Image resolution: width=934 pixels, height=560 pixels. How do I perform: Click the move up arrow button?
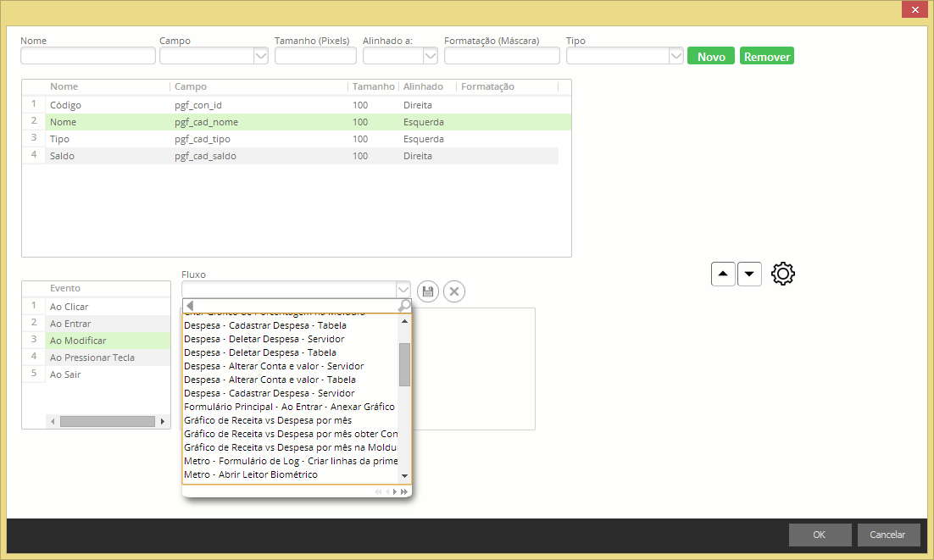(723, 274)
